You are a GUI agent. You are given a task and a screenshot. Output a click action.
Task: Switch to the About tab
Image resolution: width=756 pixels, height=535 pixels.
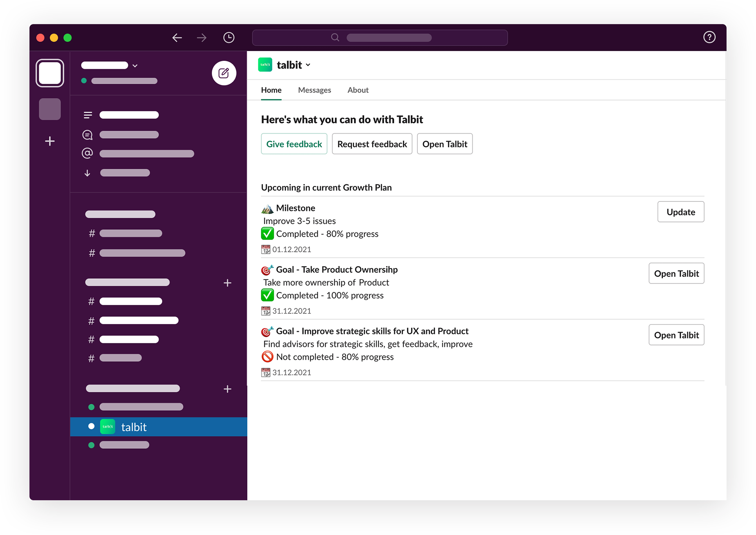click(358, 90)
